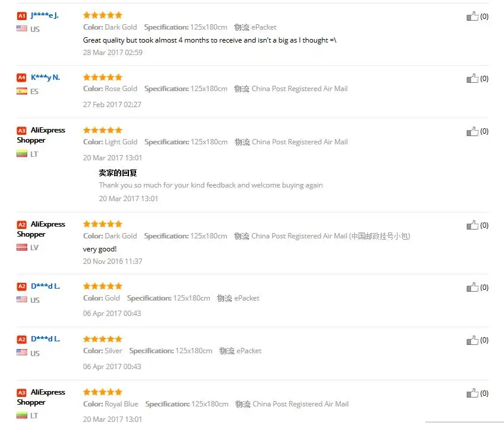This screenshot has width=504, height=423.
Task: Like D***d L.'s Silver color review
Action: point(472,340)
